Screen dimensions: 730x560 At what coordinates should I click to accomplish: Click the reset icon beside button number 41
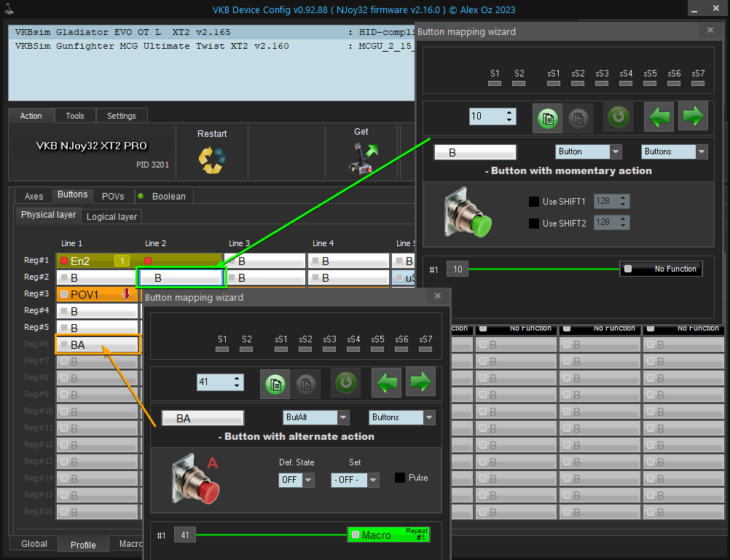click(x=345, y=382)
